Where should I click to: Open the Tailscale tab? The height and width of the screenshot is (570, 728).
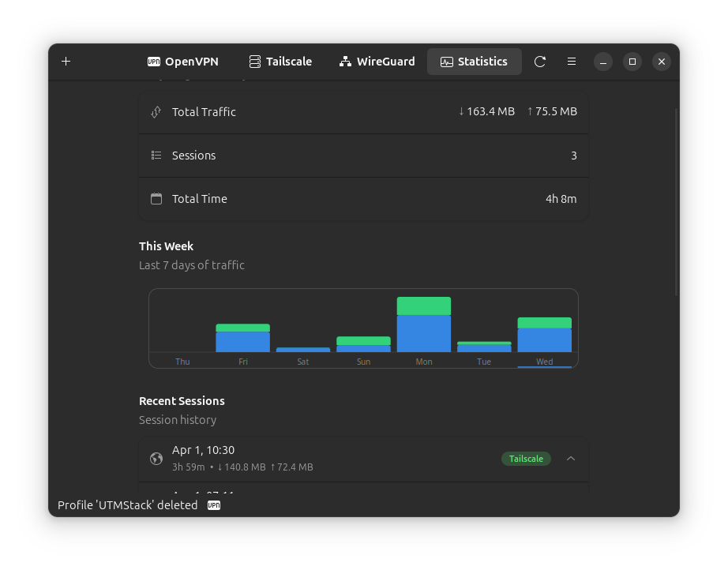coord(280,62)
